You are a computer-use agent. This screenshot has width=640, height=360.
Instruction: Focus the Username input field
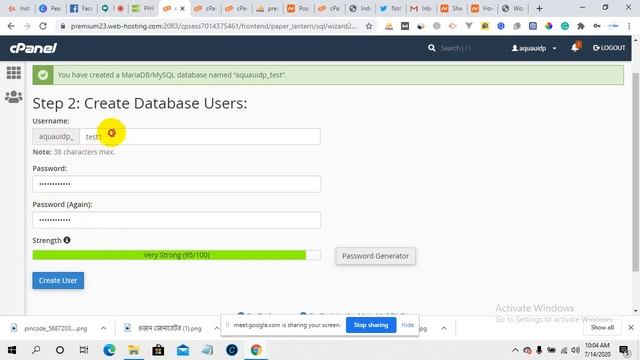click(200, 136)
